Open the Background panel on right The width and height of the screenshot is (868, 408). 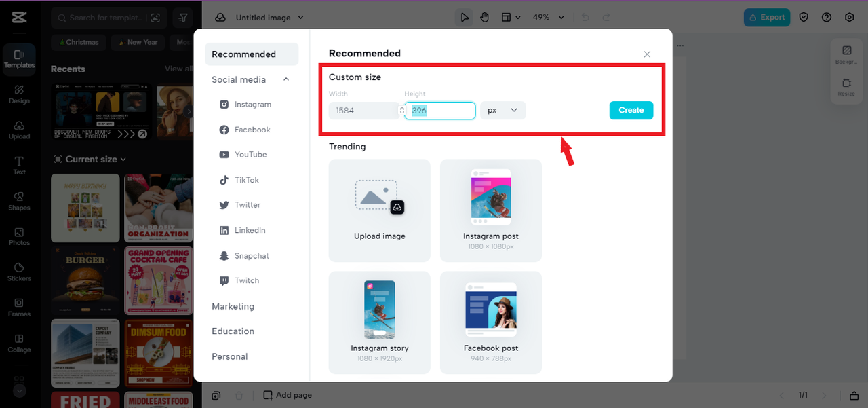[x=846, y=55]
